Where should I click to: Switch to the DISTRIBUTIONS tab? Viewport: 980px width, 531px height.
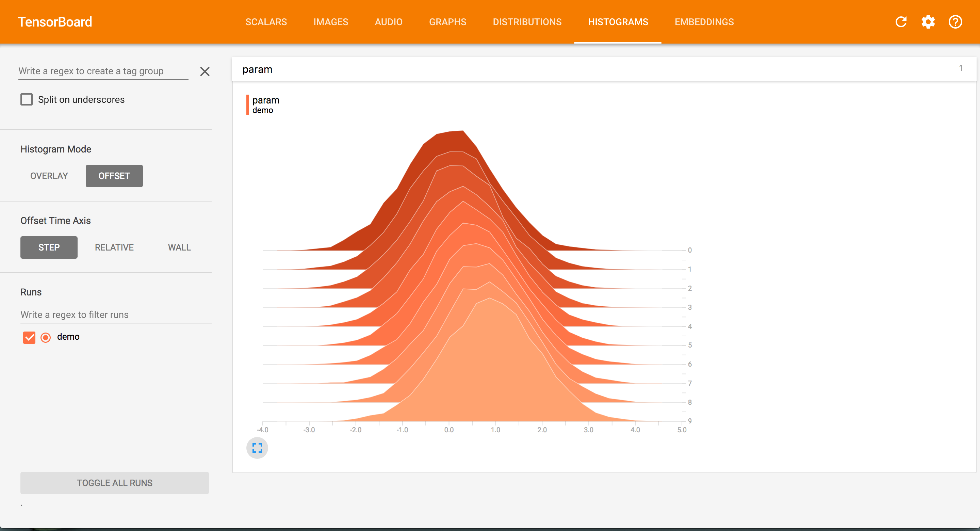pyautogui.click(x=527, y=22)
